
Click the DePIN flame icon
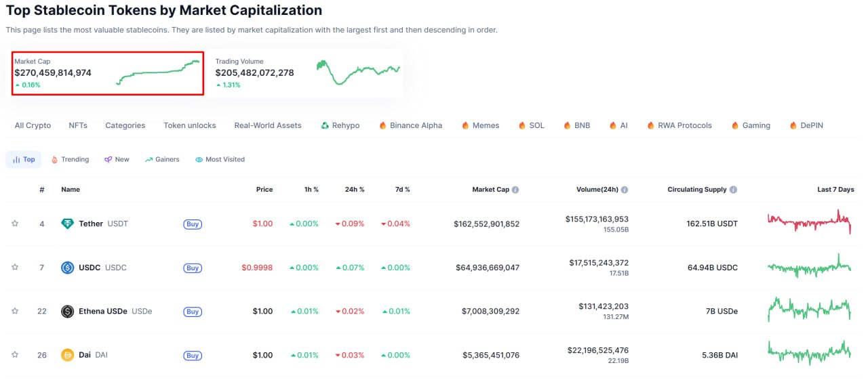coord(793,125)
